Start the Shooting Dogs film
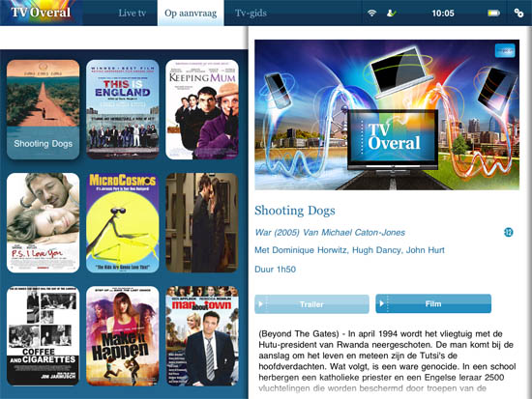 point(433,303)
